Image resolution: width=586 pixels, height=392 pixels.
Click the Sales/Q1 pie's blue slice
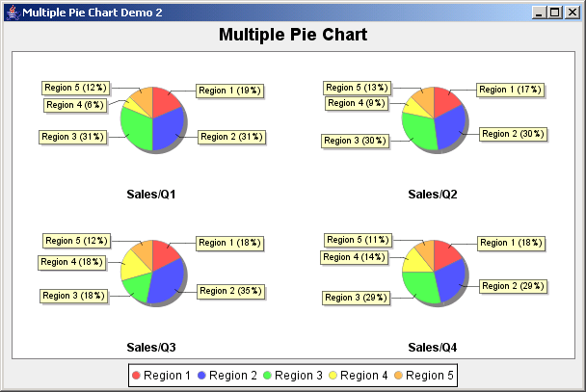click(x=168, y=127)
